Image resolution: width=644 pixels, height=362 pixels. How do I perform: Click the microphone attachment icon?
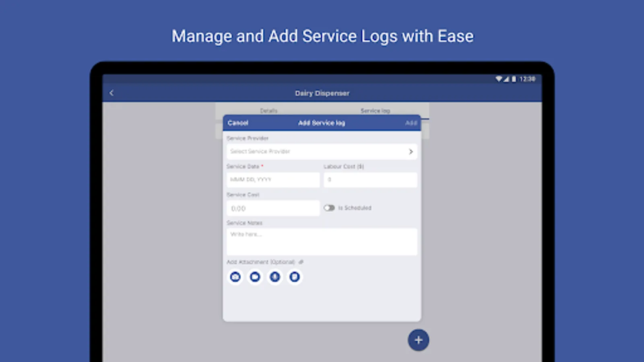point(275,277)
